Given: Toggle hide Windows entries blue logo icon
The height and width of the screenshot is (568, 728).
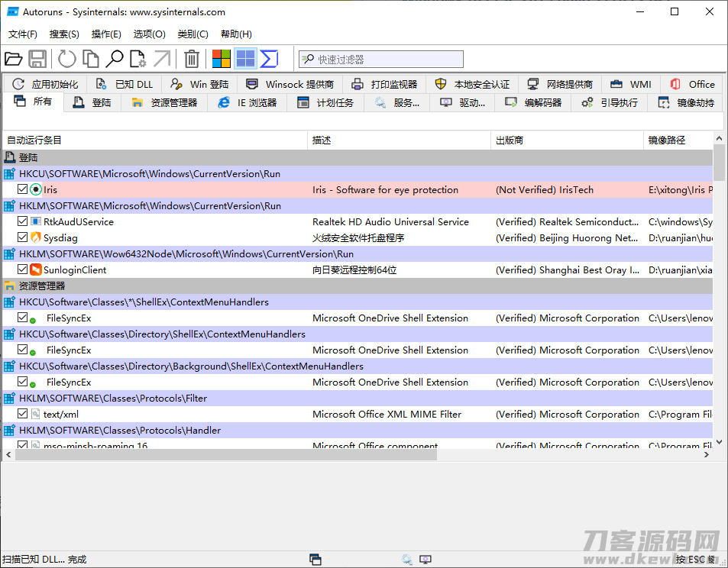Looking at the screenshot, I should [246, 59].
